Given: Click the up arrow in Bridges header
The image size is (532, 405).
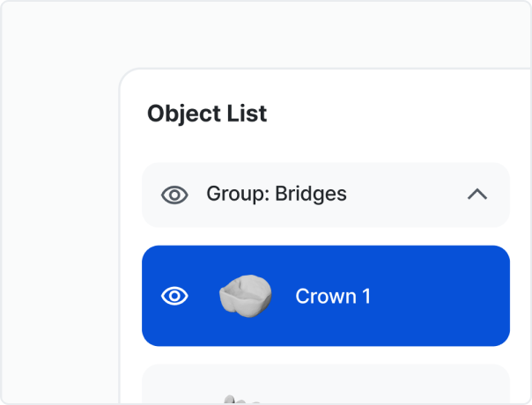Looking at the screenshot, I should pos(477,195).
